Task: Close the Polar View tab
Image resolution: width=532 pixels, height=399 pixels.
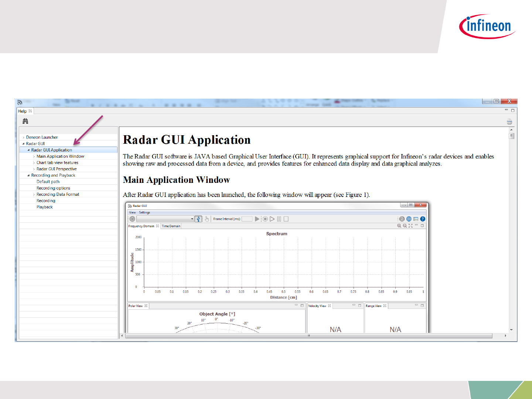Action: coord(146,306)
